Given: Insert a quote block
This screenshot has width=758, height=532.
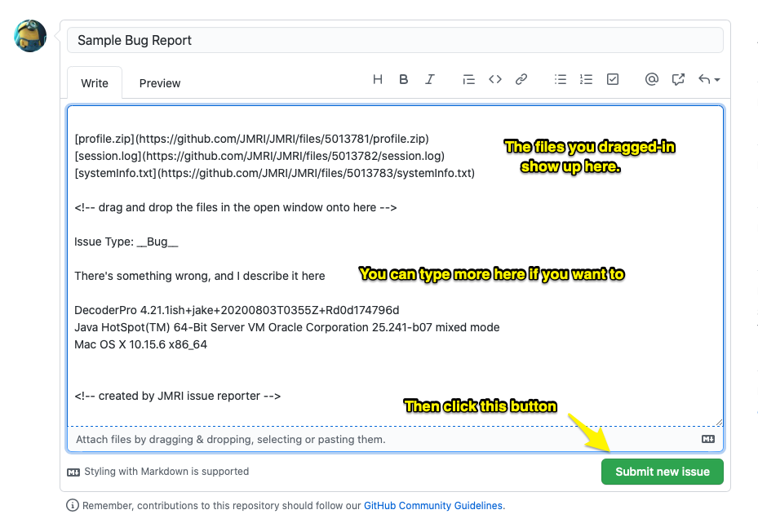Looking at the screenshot, I should (469, 79).
